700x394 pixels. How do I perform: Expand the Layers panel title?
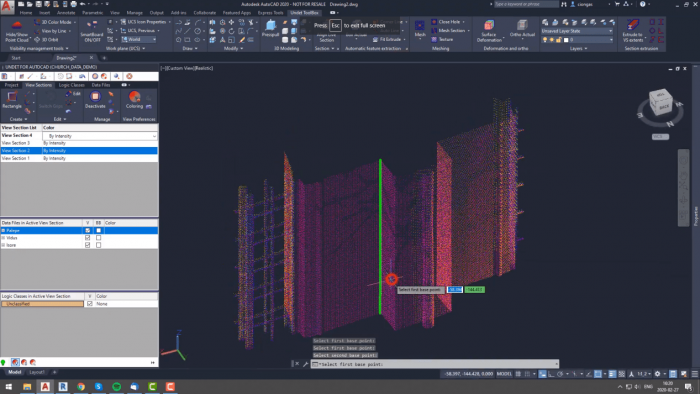point(578,48)
